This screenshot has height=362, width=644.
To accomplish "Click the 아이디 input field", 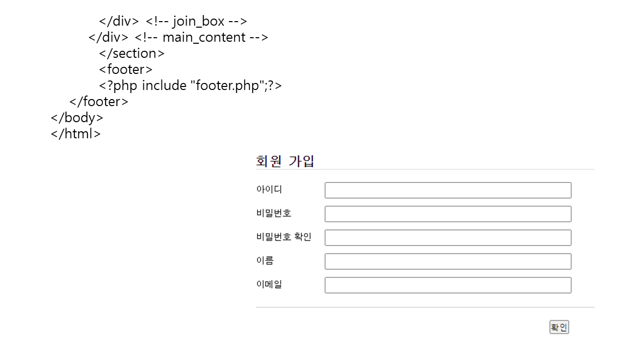I will pyautogui.click(x=448, y=191).
